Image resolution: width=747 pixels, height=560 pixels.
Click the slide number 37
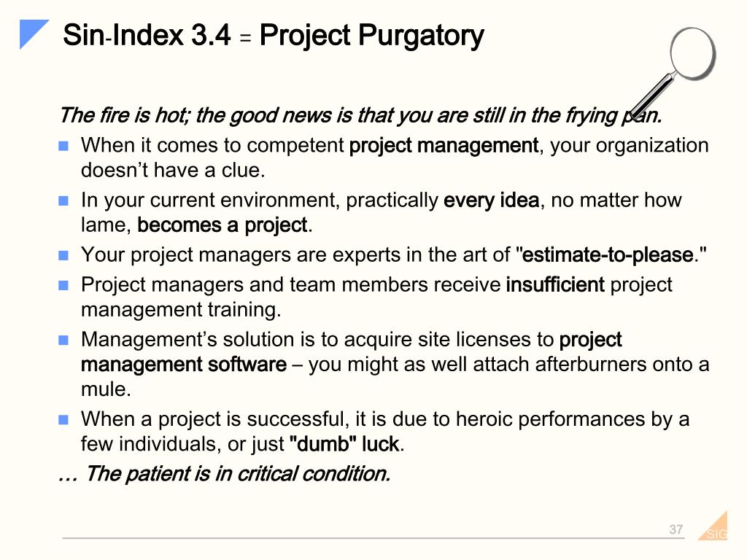pyautogui.click(x=676, y=529)
